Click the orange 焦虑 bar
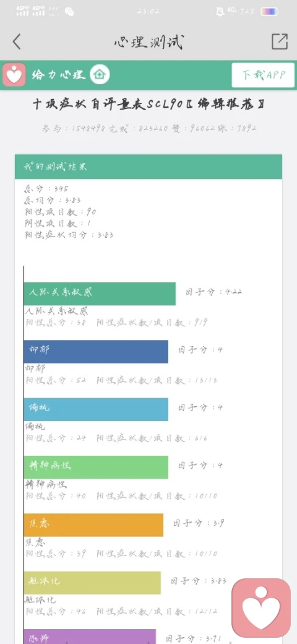This screenshot has width=297, height=644. click(x=93, y=525)
